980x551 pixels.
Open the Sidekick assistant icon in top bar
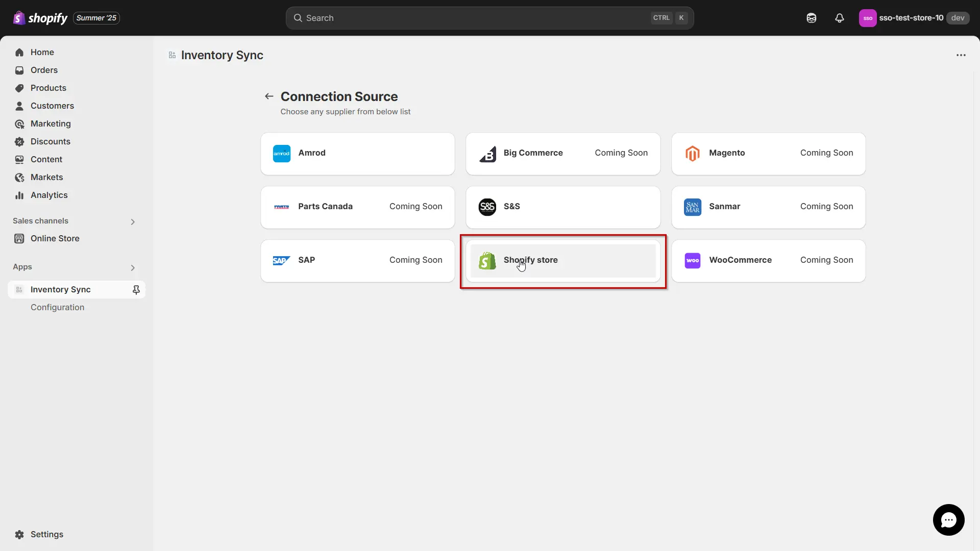pyautogui.click(x=811, y=18)
